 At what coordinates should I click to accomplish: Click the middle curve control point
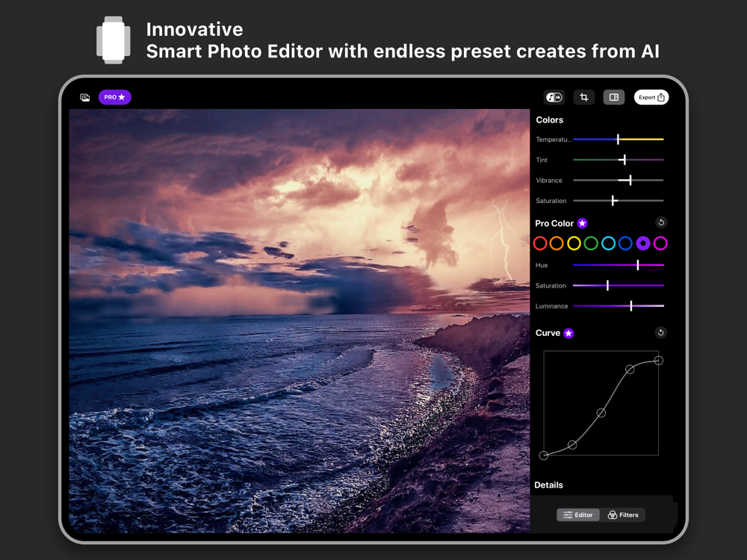tap(601, 413)
